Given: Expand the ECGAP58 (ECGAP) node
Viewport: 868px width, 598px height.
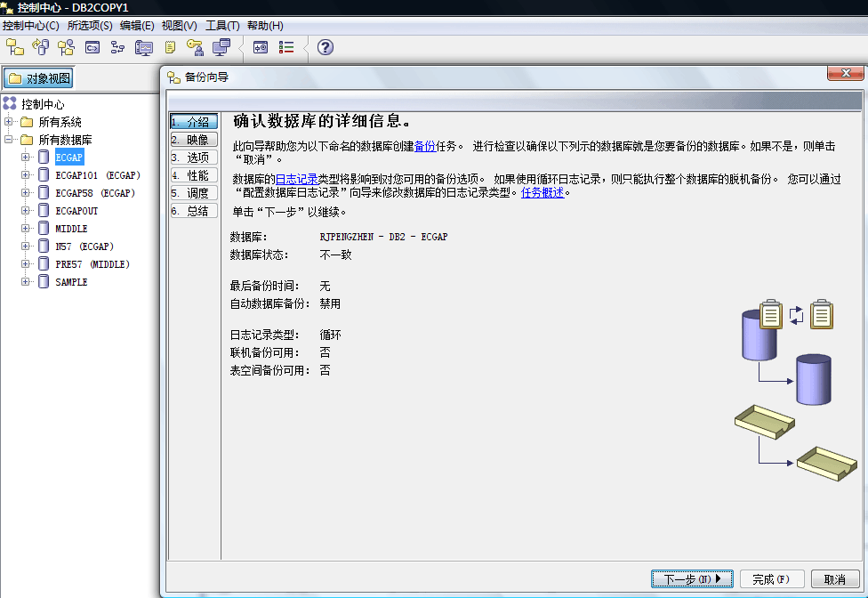Looking at the screenshot, I should [25, 193].
